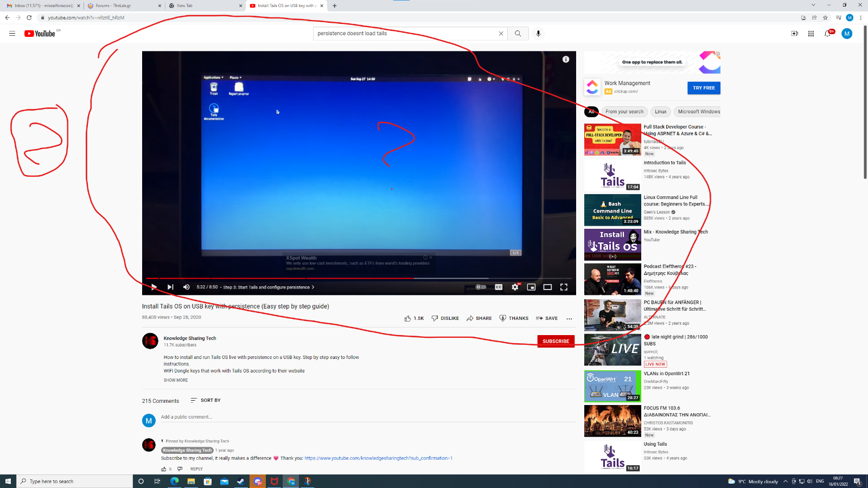
Task: Open the YouTube apps grid
Action: click(x=811, y=34)
